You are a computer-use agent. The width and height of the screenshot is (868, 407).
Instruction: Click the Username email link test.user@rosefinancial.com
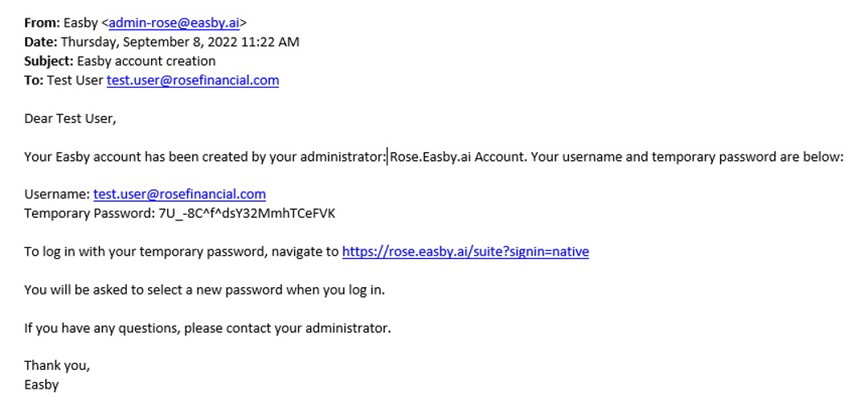point(179,195)
